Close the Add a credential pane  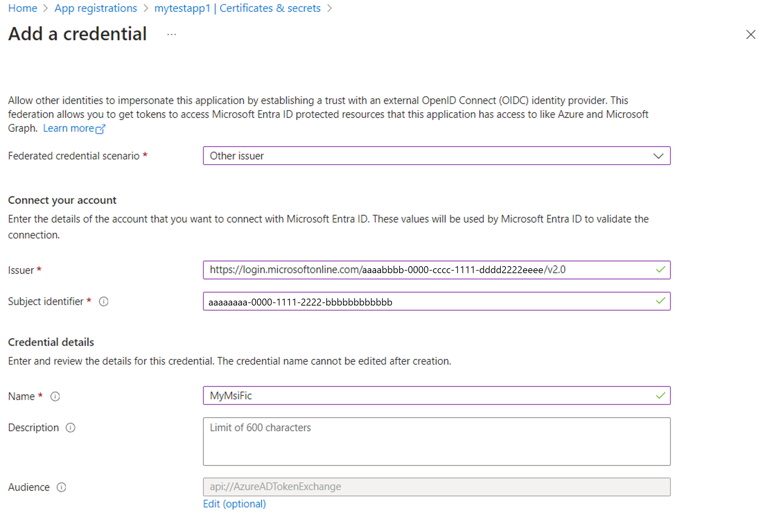tap(750, 34)
